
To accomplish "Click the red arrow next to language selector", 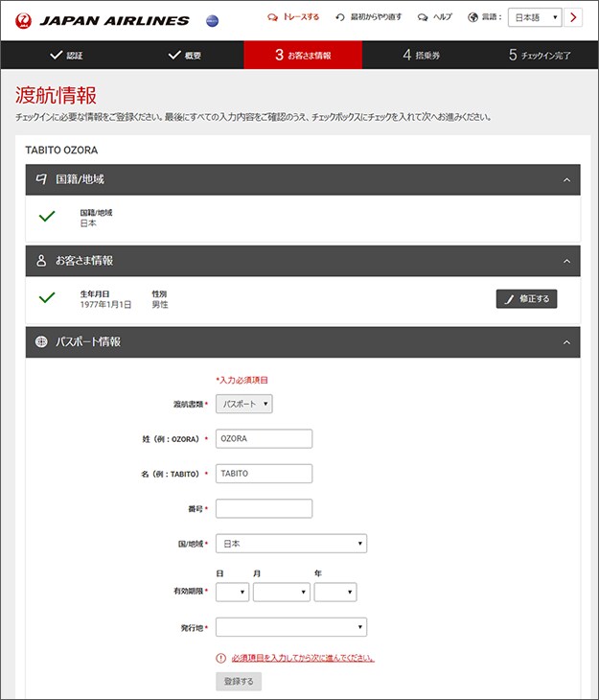I will (574, 17).
